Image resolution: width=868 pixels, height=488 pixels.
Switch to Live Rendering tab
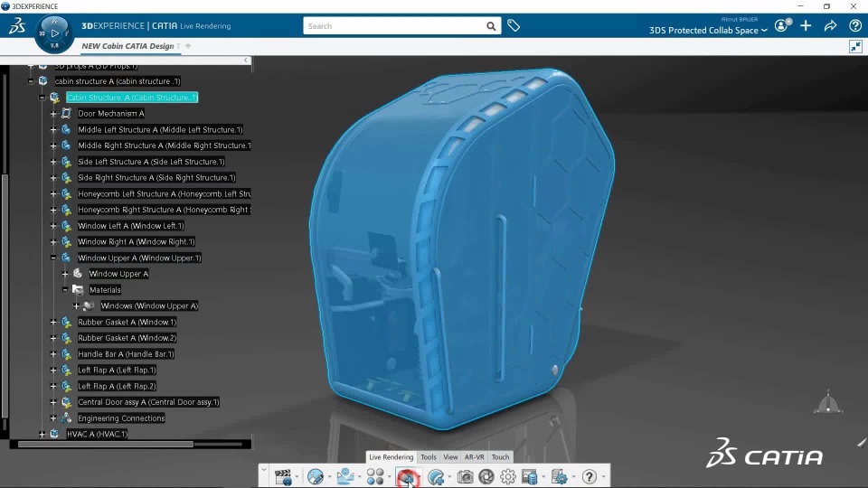[x=391, y=457]
